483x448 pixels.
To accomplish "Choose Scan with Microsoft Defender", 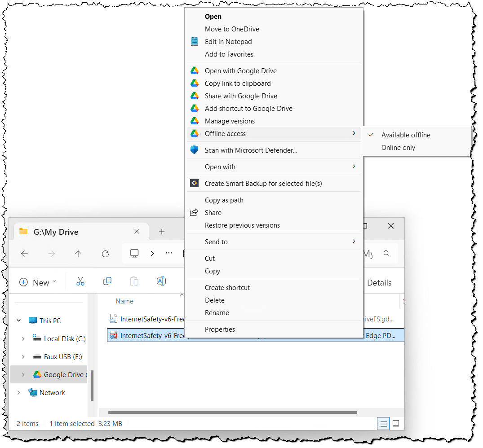I will tap(250, 150).
